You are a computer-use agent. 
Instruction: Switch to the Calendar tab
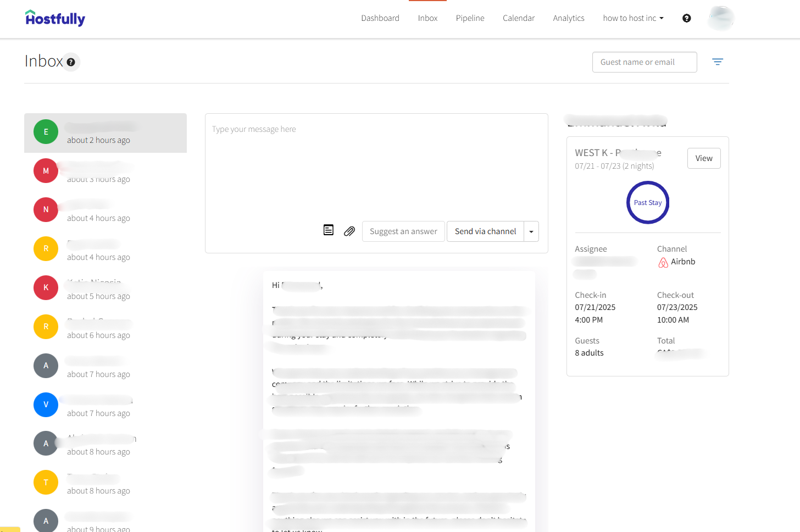coord(518,18)
